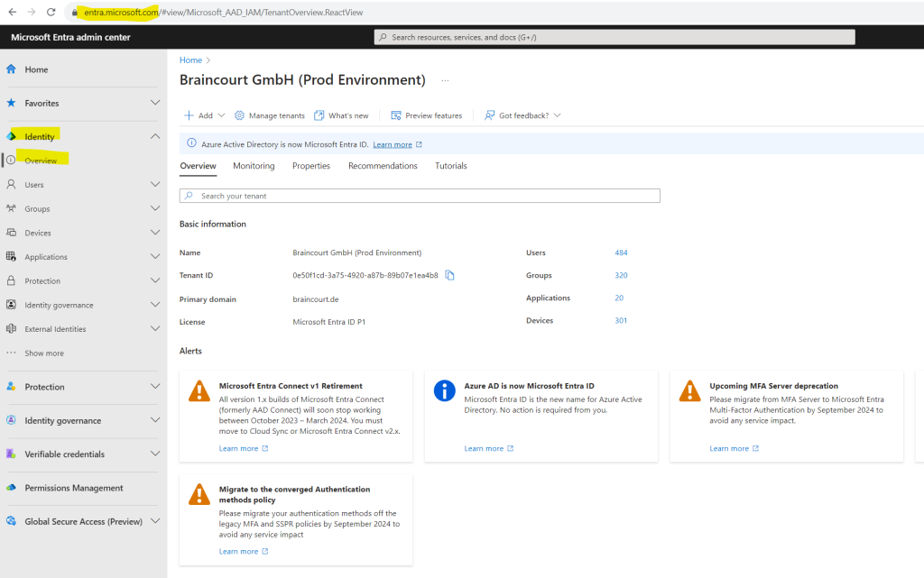Switch to the Tutorials tab
Image resolution: width=924 pixels, height=578 pixels.
(x=451, y=166)
